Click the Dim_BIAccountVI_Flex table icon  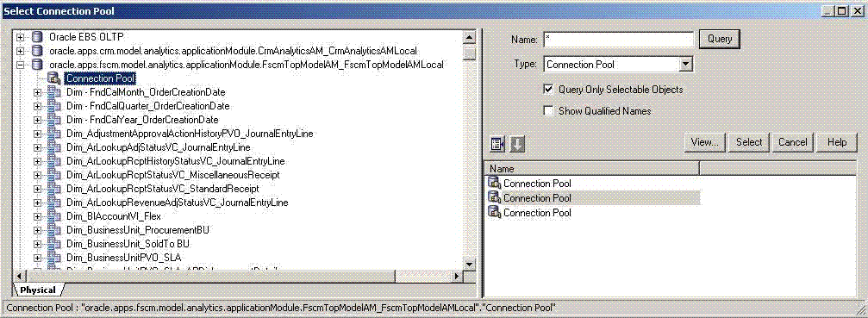(x=54, y=216)
